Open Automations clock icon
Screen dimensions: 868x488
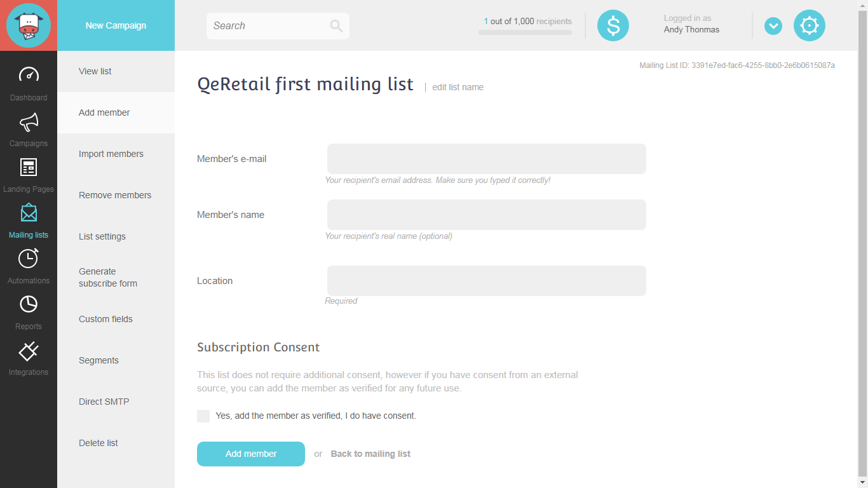coord(29,258)
